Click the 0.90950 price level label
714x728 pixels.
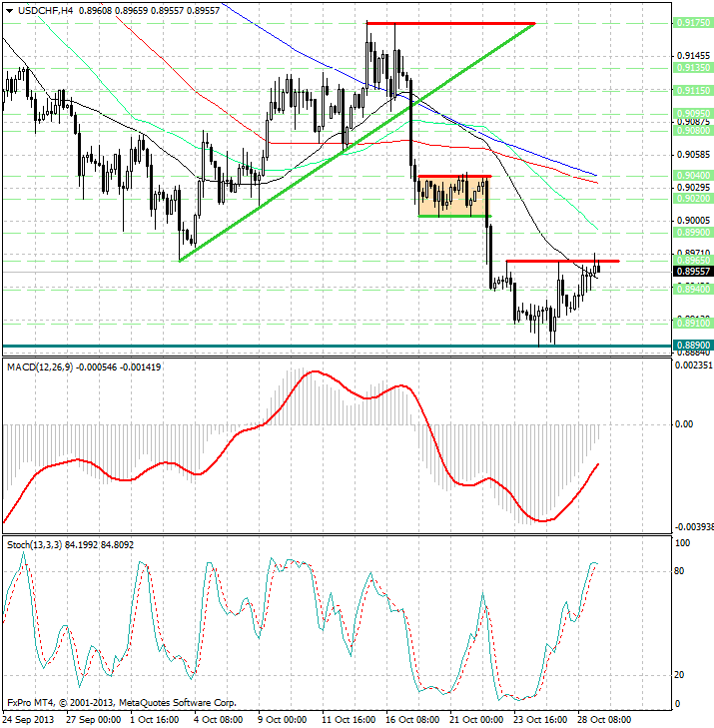692,113
